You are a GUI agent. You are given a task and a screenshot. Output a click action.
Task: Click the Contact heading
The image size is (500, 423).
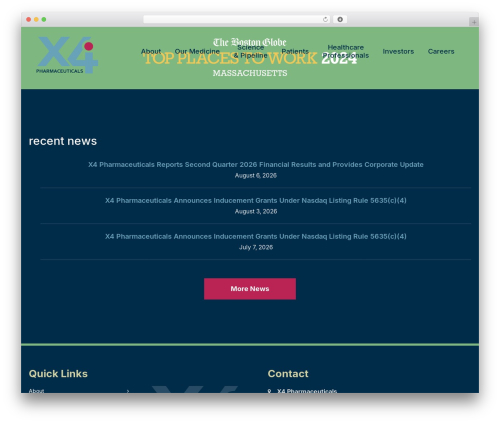coord(288,373)
